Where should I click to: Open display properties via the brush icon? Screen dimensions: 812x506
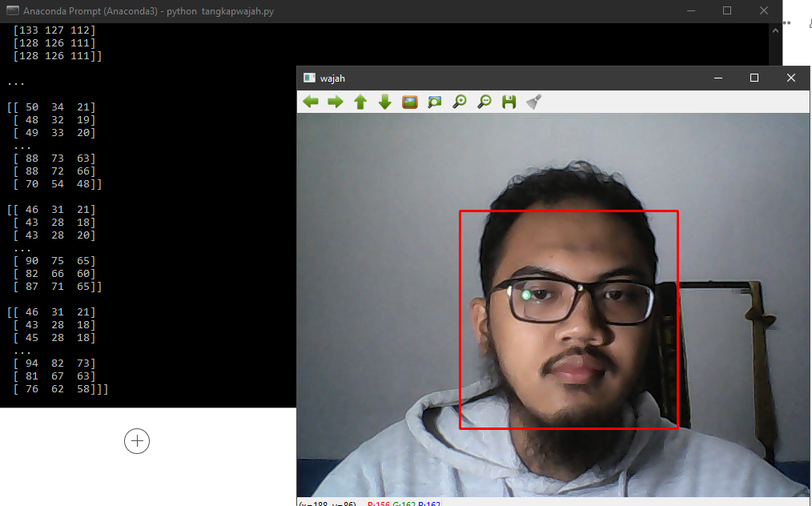click(533, 102)
